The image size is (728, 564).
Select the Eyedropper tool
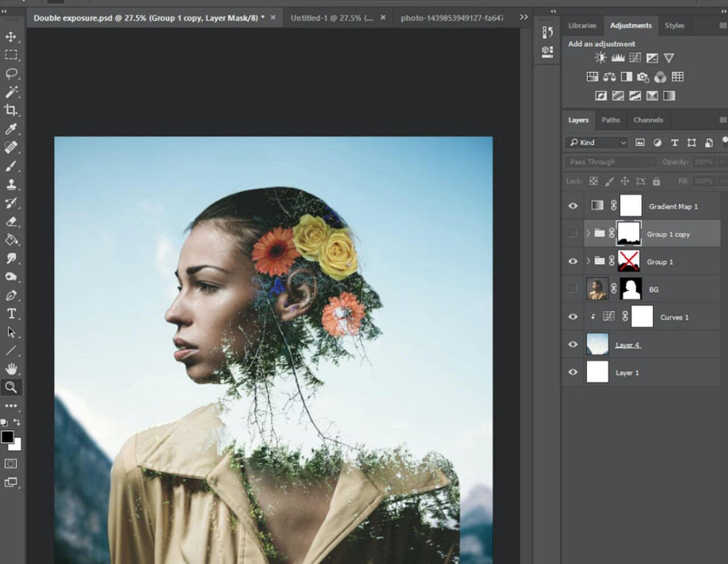tap(11, 128)
